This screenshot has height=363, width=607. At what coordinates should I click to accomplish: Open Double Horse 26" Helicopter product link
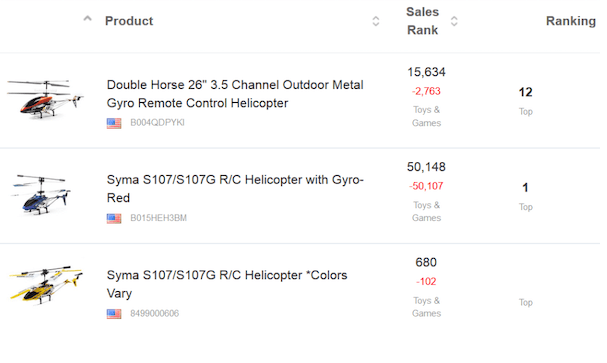pyautogui.click(x=235, y=94)
